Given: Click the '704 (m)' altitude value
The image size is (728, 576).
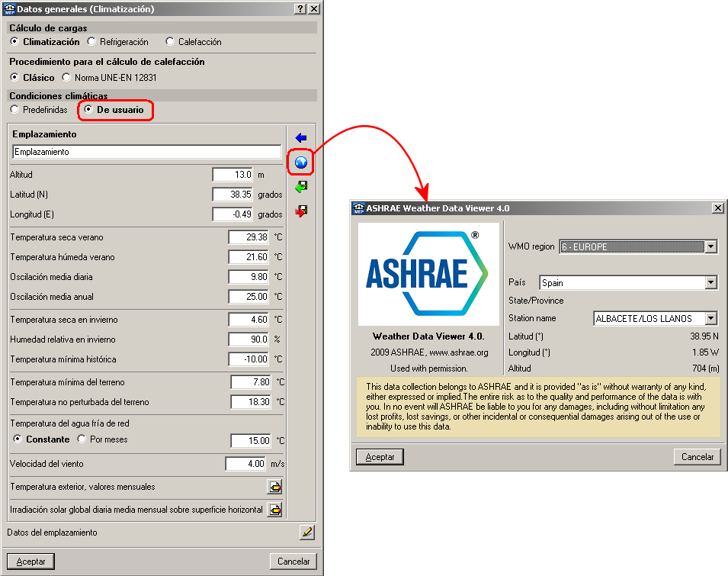Looking at the screenshot, I should (x=706, y=368).
